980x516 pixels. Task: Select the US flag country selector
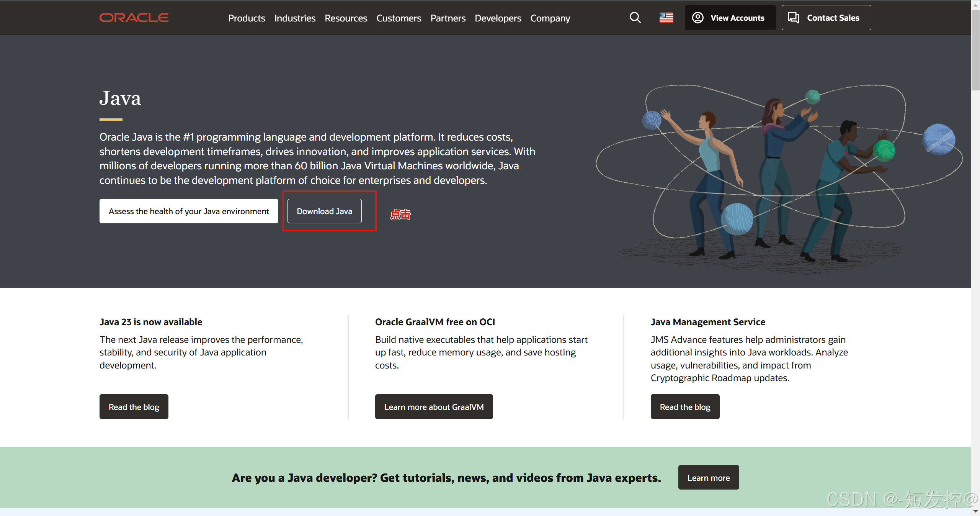tap(666, 18)
